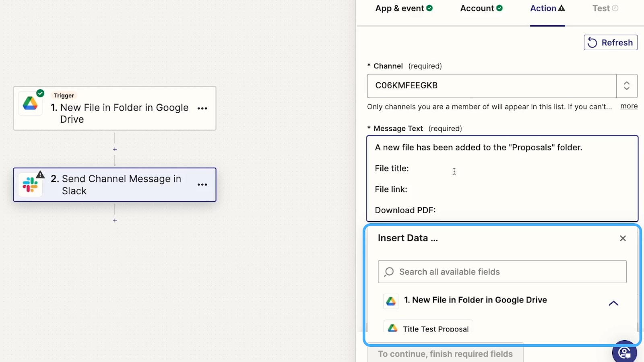Click the Google Drive icon beside New File in Folder
The image size is (644, 362).
point(391,301)
